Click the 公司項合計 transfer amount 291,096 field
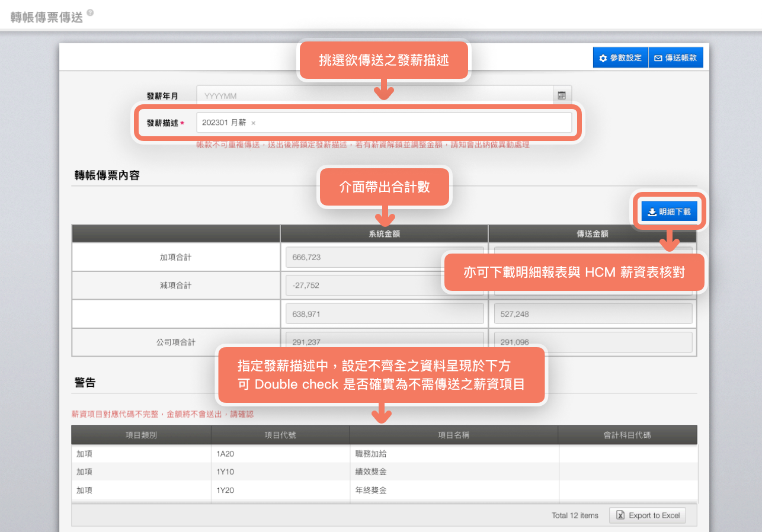Screen dimensions: 762x532 coord(593,342)
